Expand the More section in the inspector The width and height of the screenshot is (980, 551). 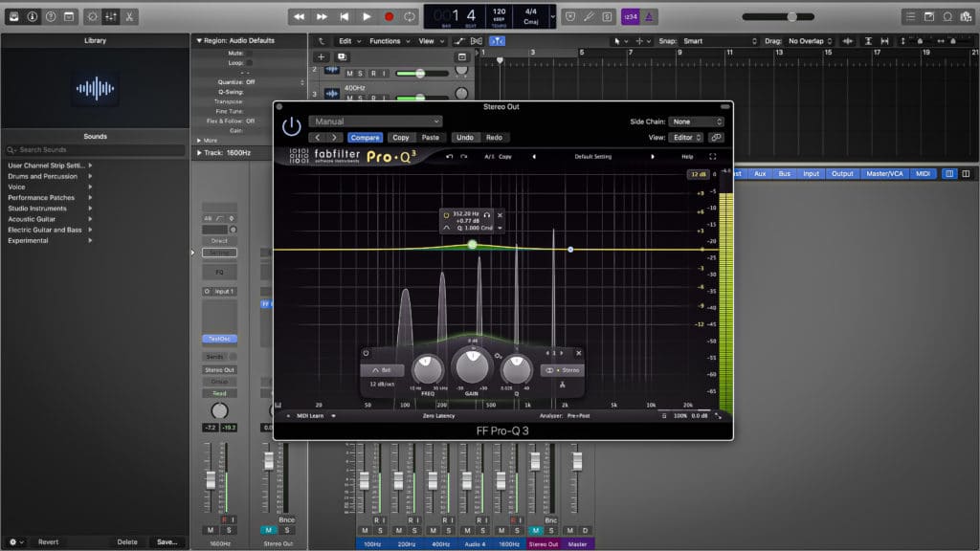199,141
